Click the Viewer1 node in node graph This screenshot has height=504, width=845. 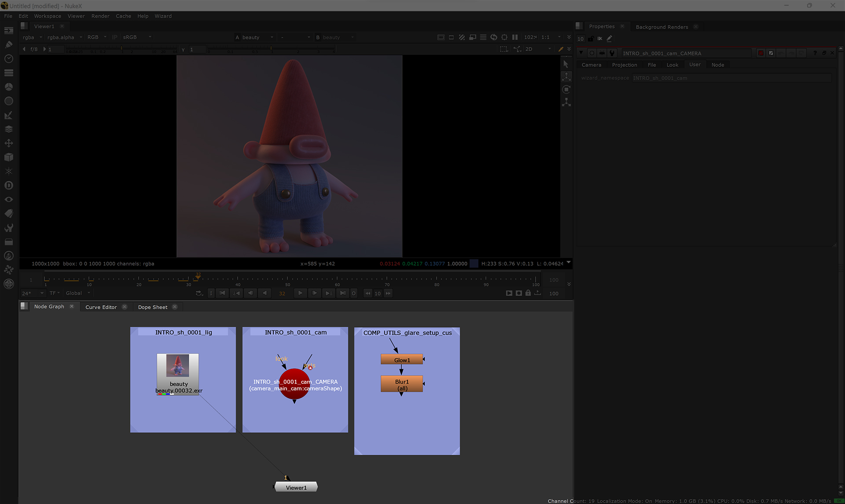click(296, 487)
